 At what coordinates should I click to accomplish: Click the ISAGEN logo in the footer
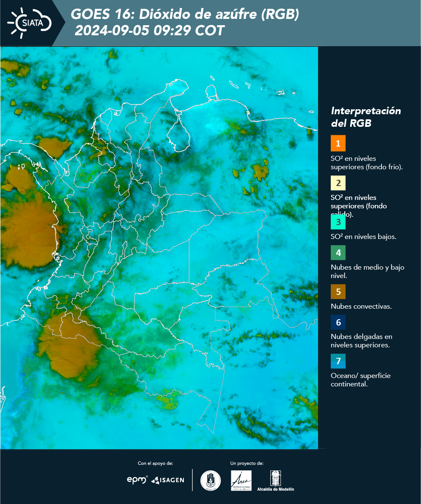coord(167,480)
